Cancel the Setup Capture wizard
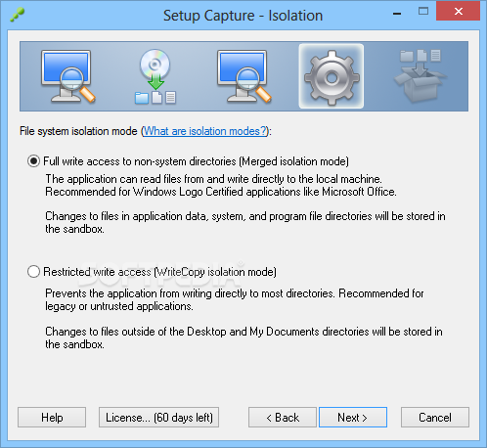The image size is (487, 448). point(435,417)
